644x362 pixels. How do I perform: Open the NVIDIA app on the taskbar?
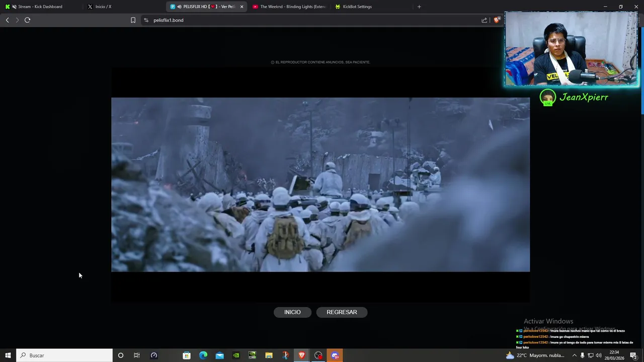(x=236, y=355)
